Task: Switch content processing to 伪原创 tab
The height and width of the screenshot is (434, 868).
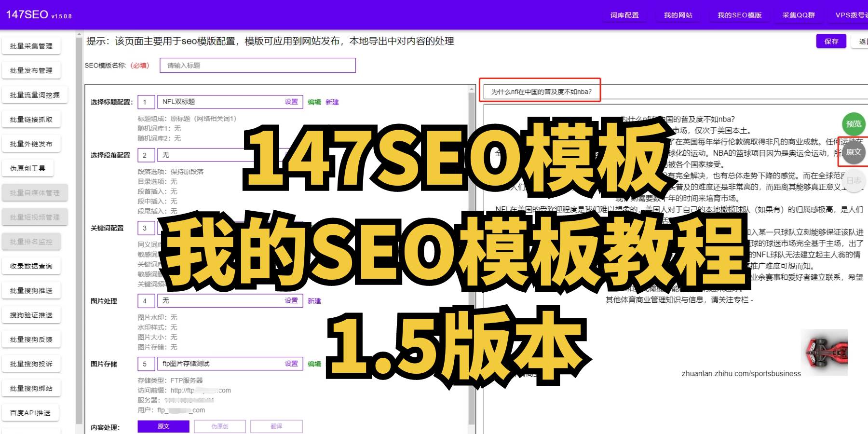Action: 220,426
